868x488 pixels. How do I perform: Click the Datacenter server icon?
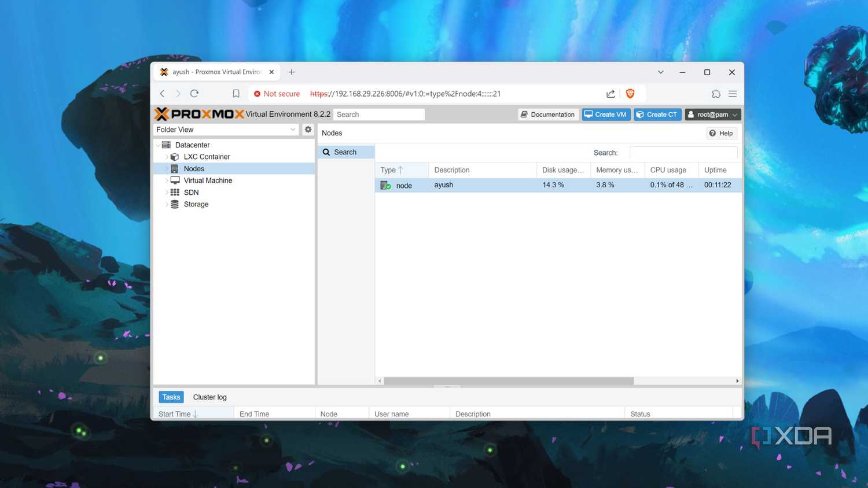tap(166, 145)
